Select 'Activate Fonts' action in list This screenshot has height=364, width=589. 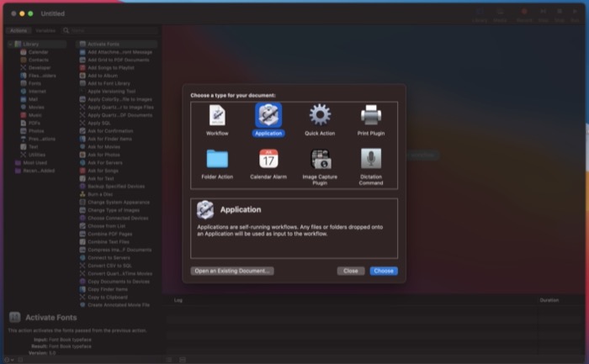tap(116, 45)
